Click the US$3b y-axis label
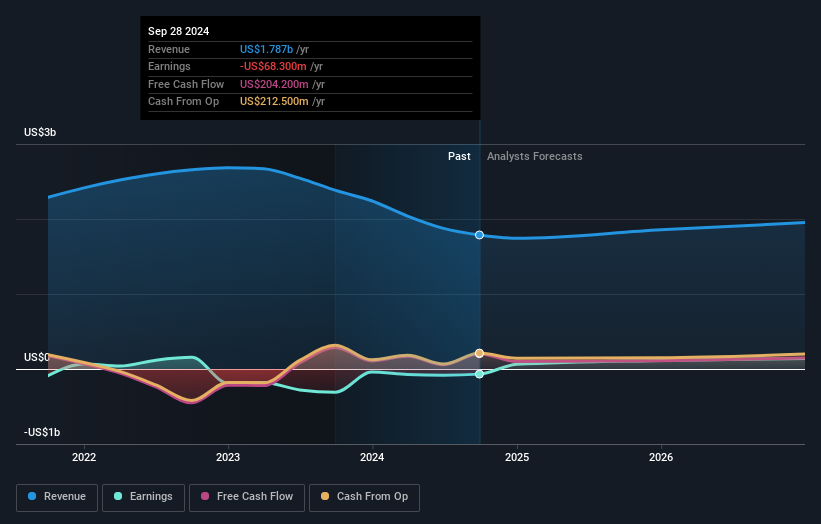This screenshot has width=821, height=524. [x=40, y=132]
